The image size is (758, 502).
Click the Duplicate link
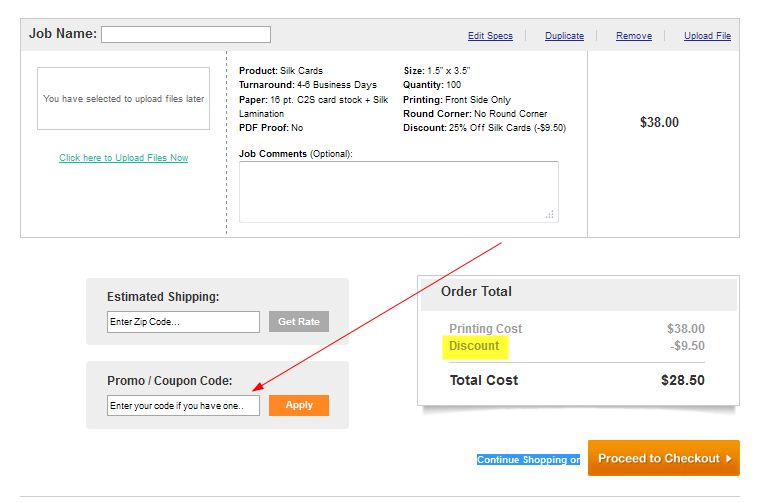[564, 36]
